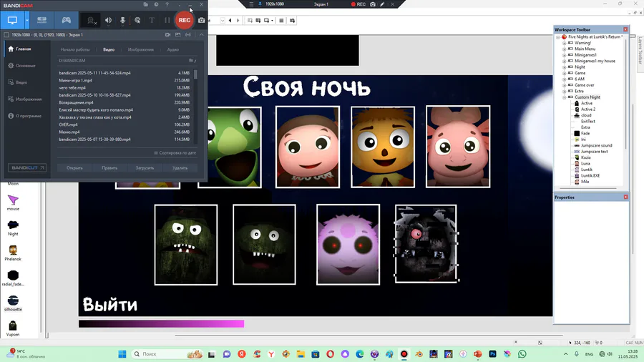Select Phelenok object in left object list

point(13,253)
